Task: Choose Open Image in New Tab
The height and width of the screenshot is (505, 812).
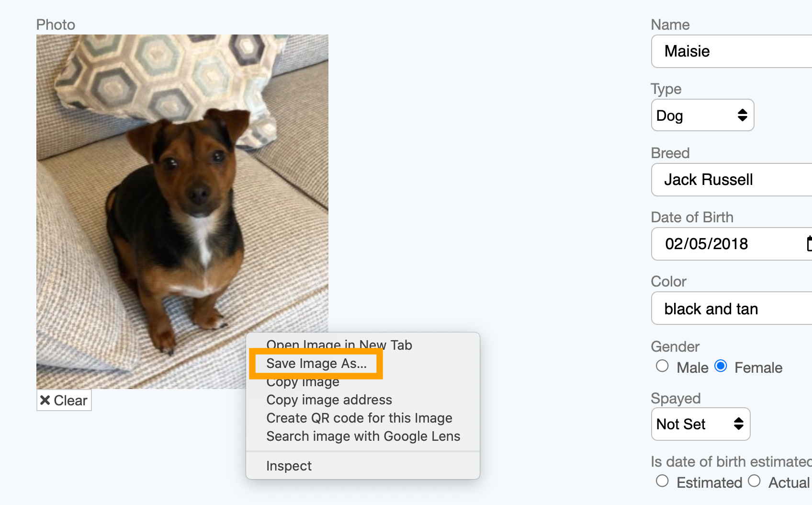Action: [x=339, y=345]
